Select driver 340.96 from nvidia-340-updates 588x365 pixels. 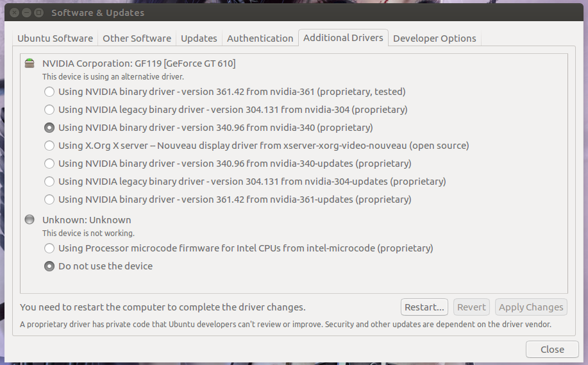point(49,164)
